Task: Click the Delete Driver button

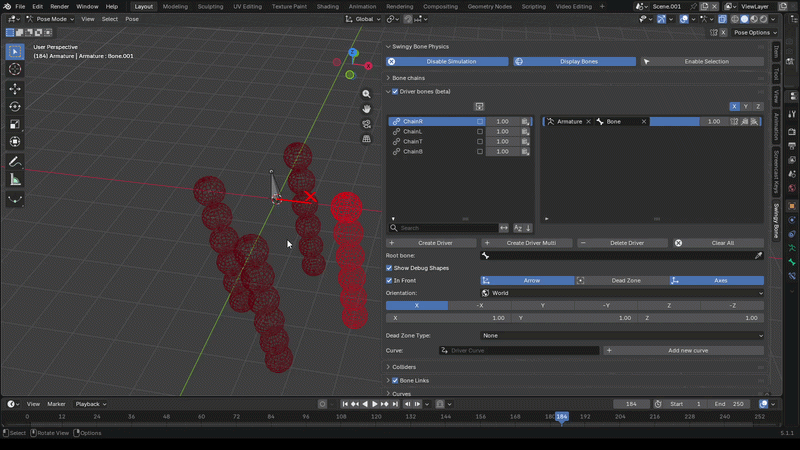Action: 622,243
